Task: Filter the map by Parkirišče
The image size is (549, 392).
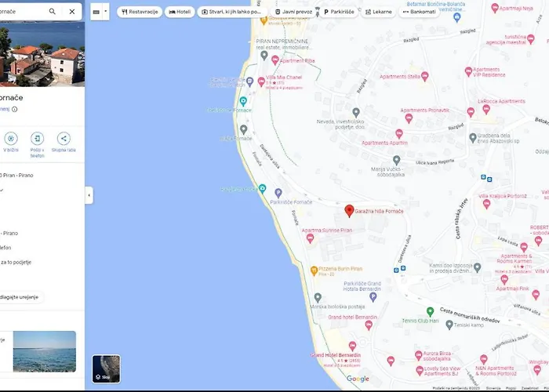Action: click(x=339, y=12)
